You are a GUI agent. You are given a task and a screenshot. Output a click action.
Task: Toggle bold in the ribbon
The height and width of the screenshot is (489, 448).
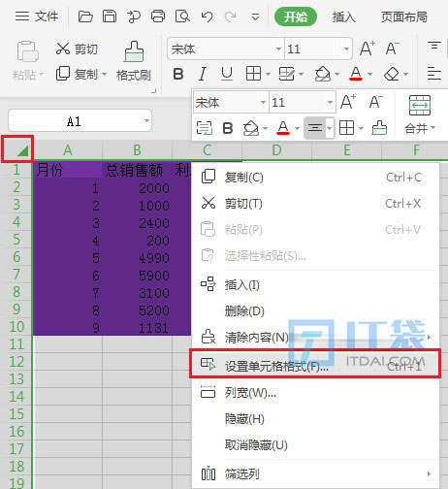tap(178, 74)
